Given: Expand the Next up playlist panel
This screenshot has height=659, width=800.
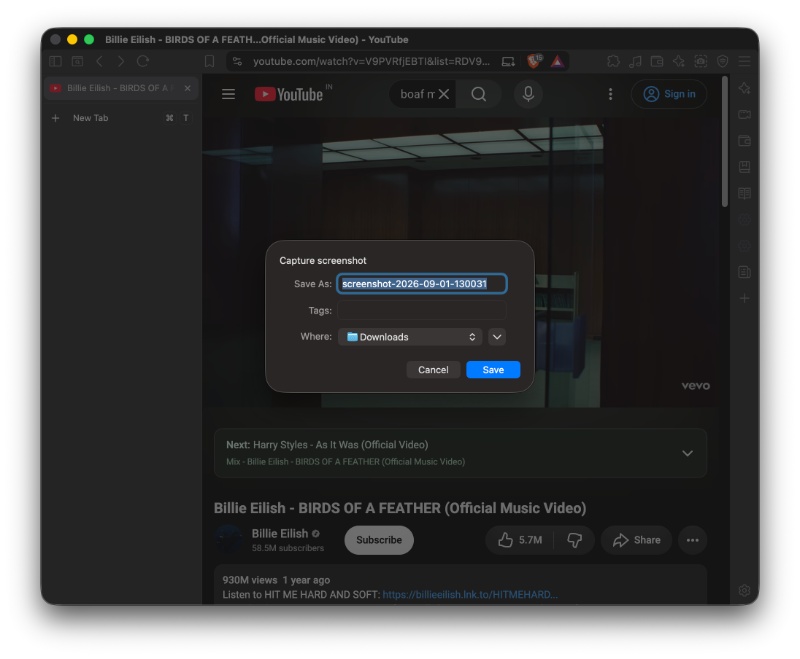Looking at the screenshot, I should (x=687, y=453).
